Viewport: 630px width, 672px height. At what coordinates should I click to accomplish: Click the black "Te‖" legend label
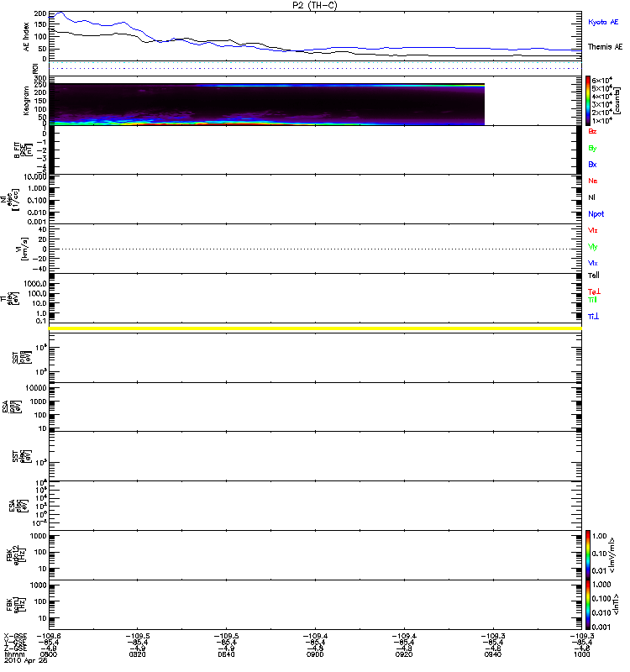click(594, 276)
